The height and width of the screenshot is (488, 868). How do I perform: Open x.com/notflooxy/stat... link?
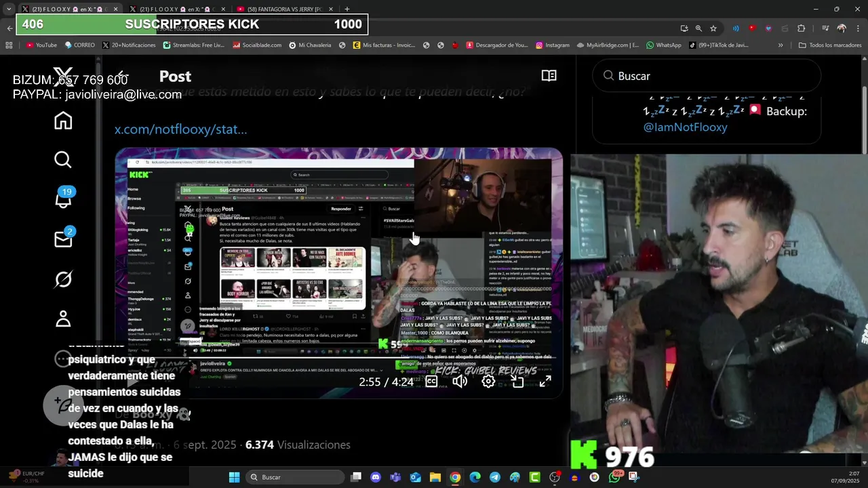tap(180, 129)
